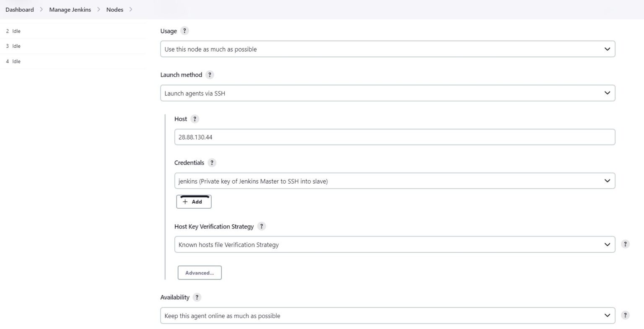
Task: Change the Launch agents via SSH dropdown
Action: (x=386, y=93)
